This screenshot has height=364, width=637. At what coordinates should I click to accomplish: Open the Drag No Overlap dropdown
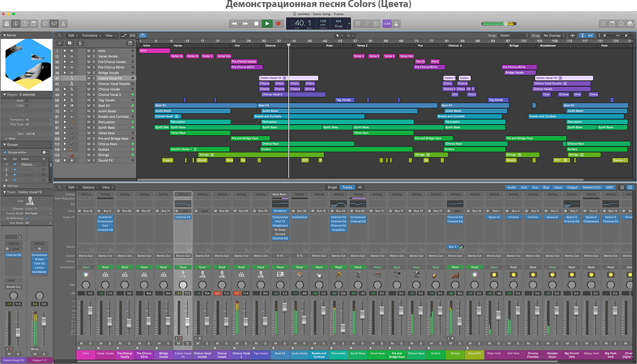554,36
